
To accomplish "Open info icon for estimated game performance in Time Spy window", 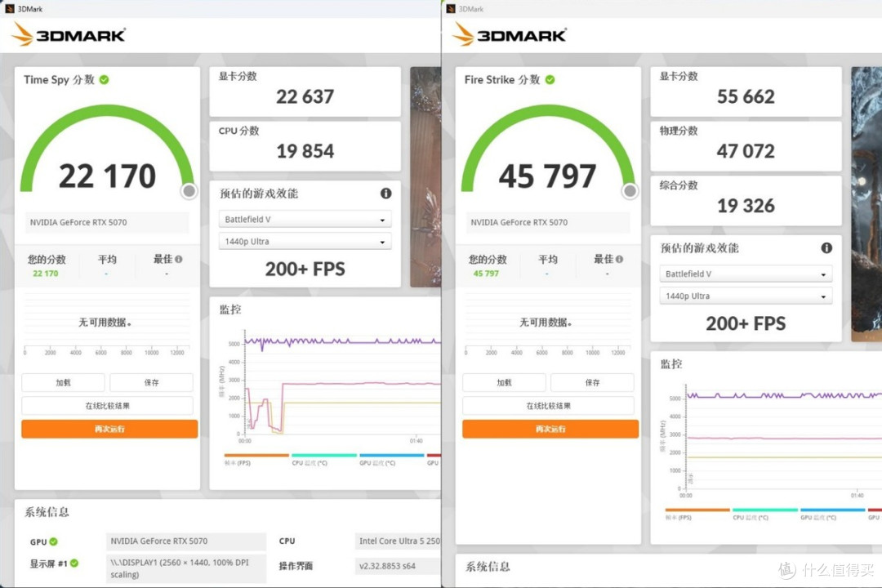I will click(x=385, y=193).
